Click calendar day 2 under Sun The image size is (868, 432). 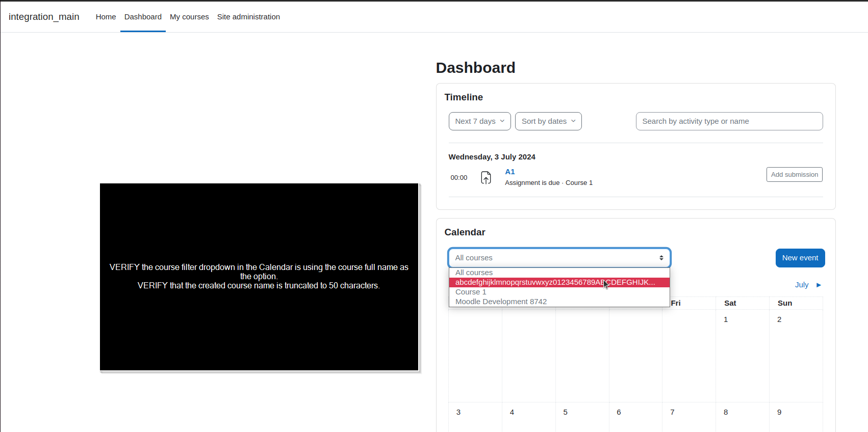coord(779,319)
